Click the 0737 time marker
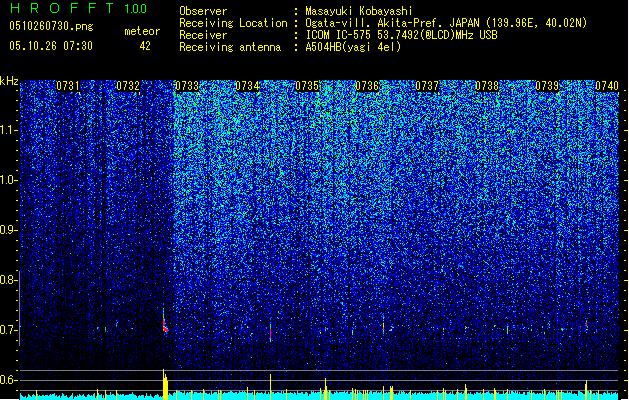The width and height of the screenshot is (629, 400). click(x=427, y=86)
